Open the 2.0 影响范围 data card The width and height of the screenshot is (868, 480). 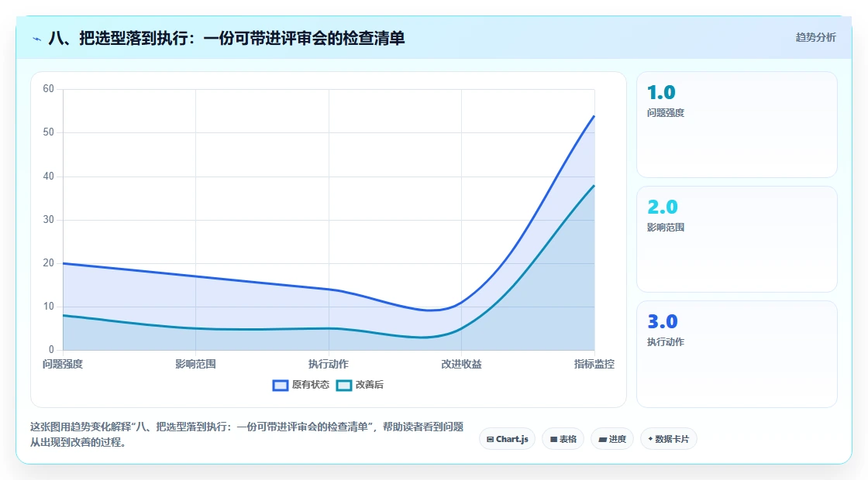coord(737,239)
